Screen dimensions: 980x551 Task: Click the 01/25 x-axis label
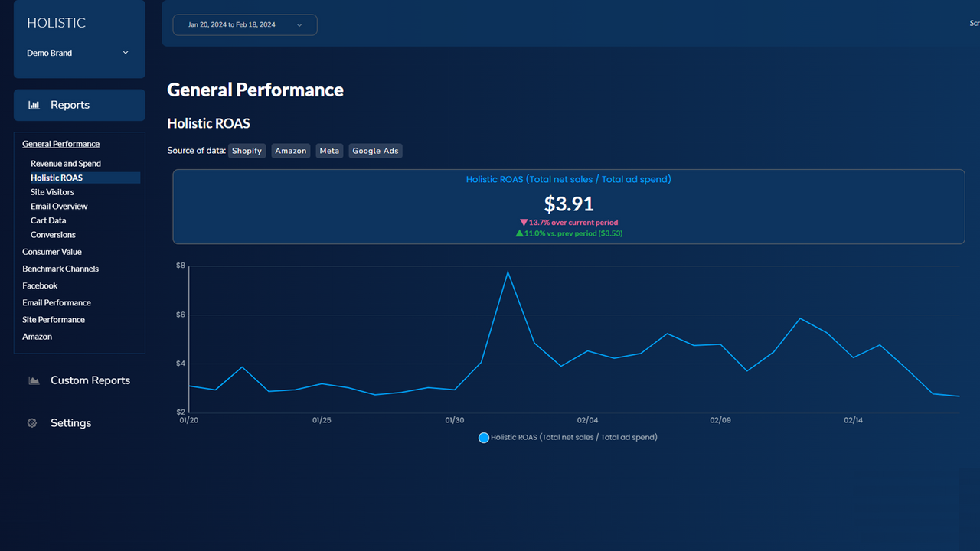322,420
